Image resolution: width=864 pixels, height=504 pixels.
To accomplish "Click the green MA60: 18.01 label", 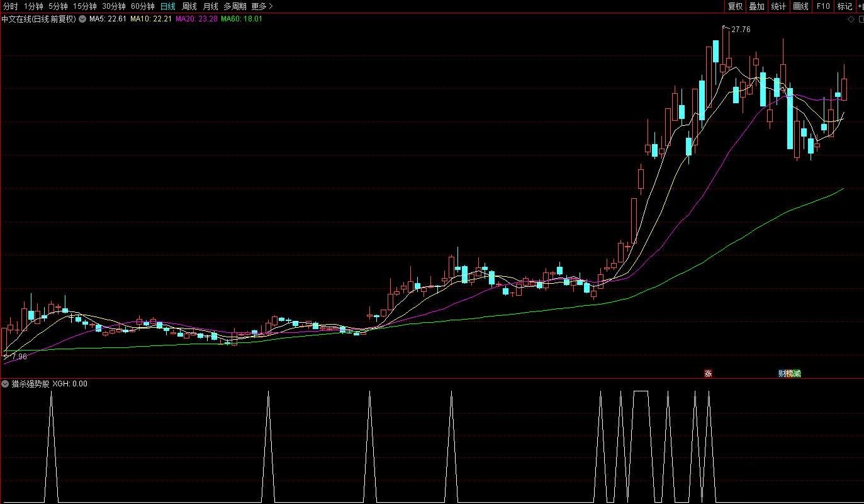I will (x=242, y=19).
